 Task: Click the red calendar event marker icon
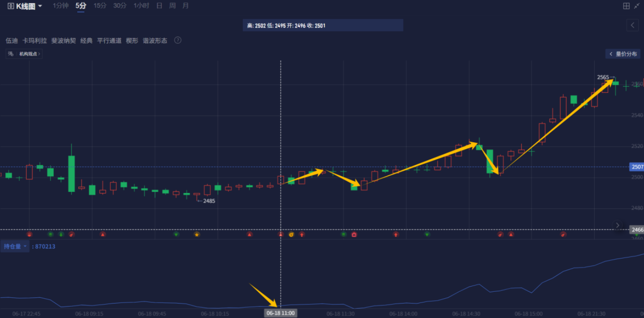pos(354,234)
